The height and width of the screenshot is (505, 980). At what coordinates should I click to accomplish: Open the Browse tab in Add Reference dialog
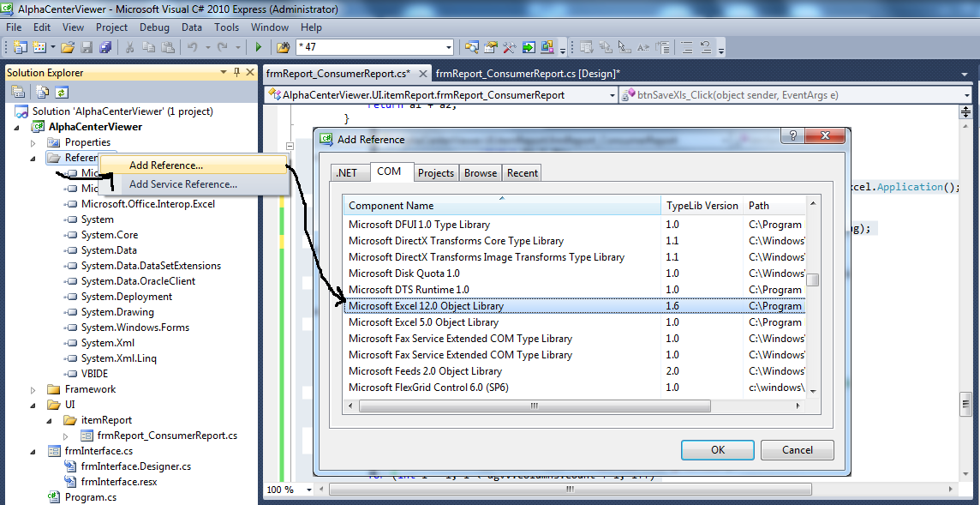pyautogui.click(x=481, y=172)
